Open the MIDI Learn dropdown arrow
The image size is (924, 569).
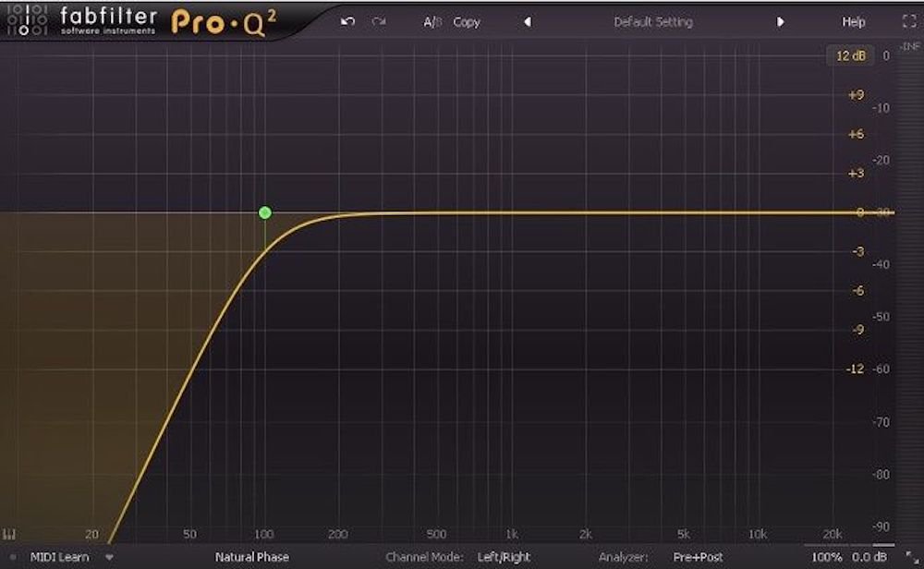pos(109,557)
